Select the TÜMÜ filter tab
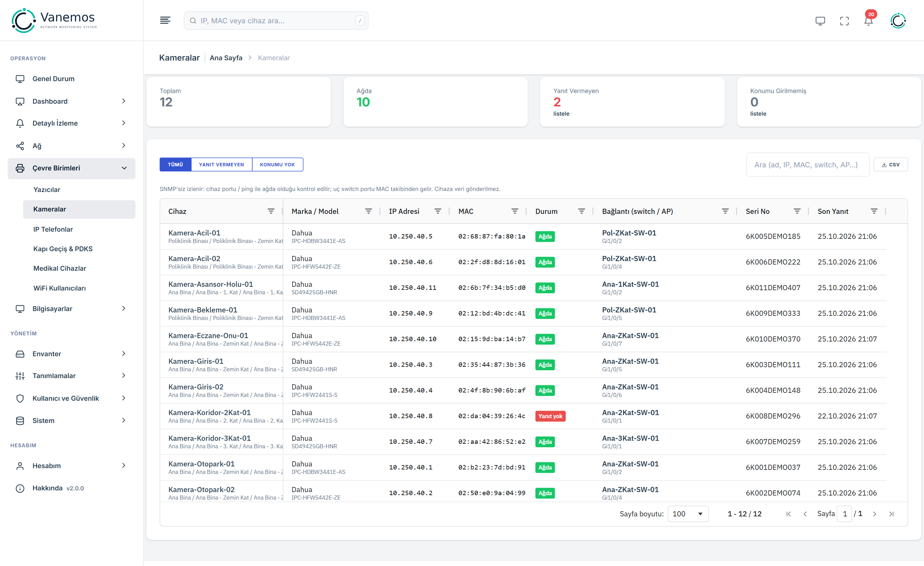The height and width of the screenshot is (566, 924). tap(175, 164)
